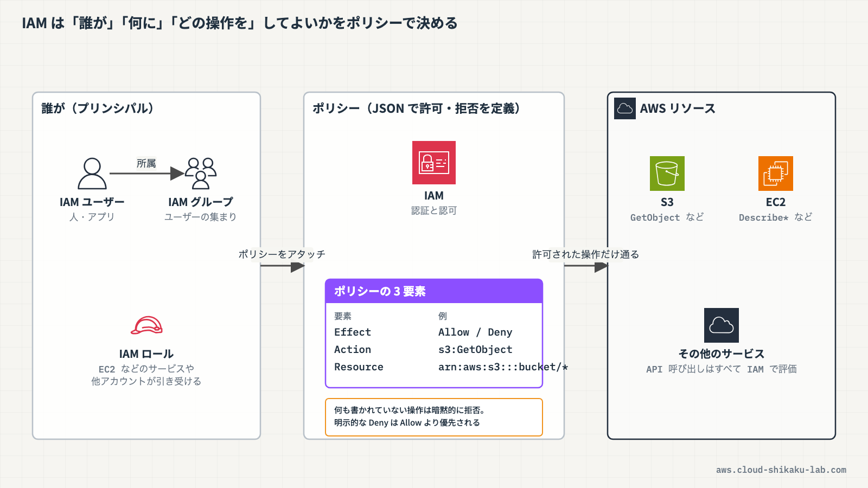This screenshot has width=868, height=488.
Task: Click the IAM group people icon
Action: (x=201, y=174)
